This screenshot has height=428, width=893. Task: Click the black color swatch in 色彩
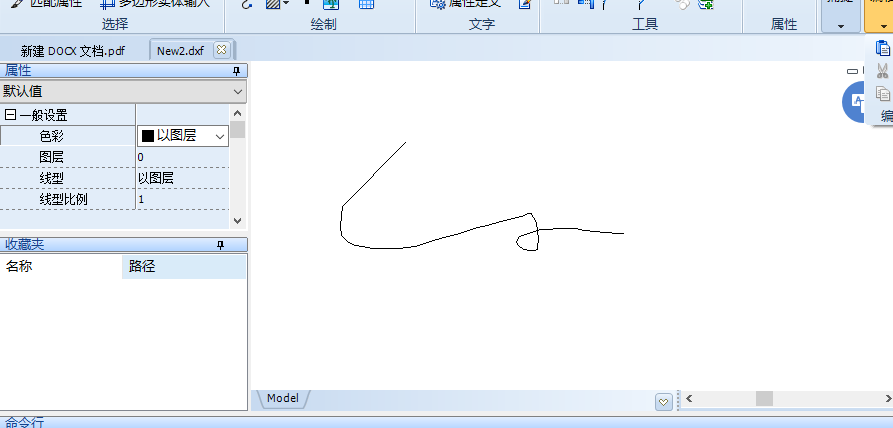[147, 136]
